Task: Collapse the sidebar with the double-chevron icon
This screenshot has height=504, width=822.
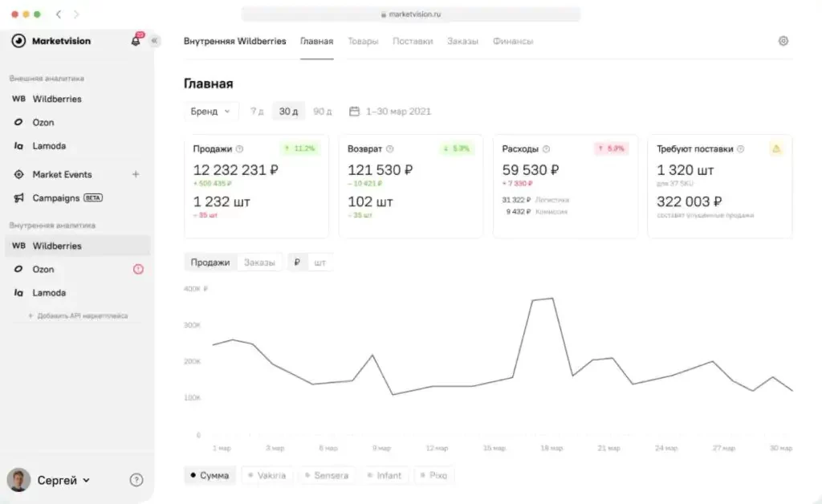Action: coord(154,41)
